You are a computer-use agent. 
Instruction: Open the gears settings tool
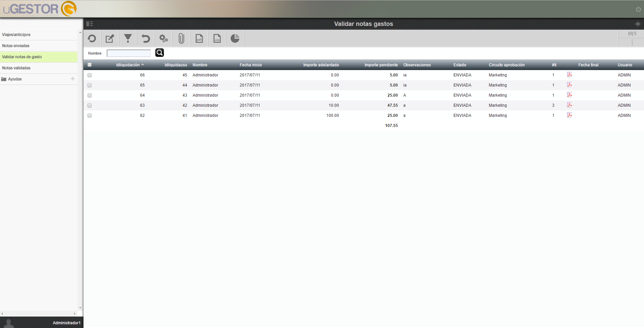(163, 38)
